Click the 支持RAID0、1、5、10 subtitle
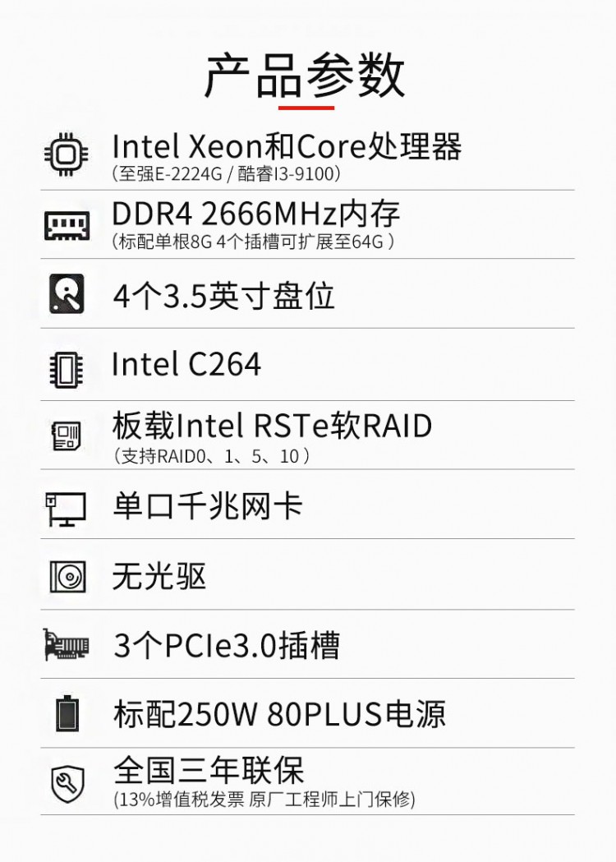This screenshot has width=616, height=862. (211, 456)
